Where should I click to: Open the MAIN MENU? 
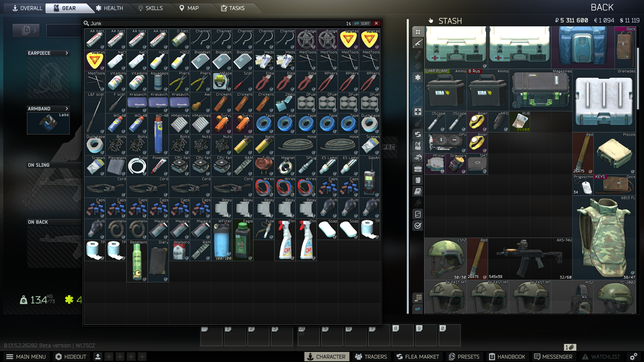pyautogui.click(x=26, y=356)
